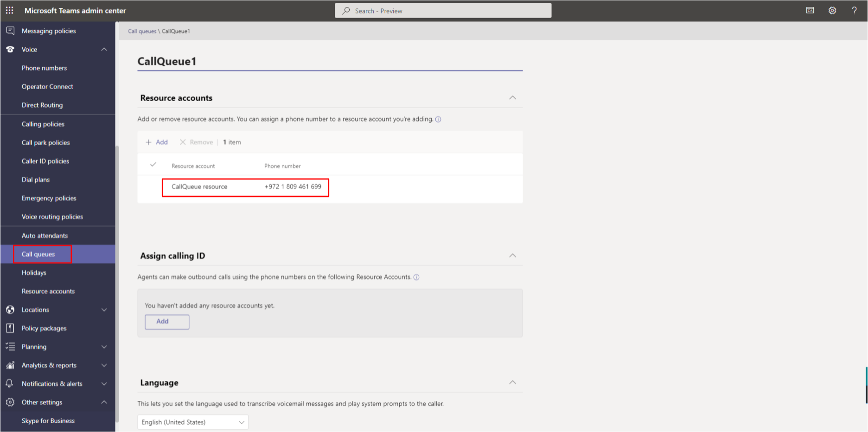This screenshot has width=868, height=432.
Task: Open the English (United States) language dropdown
Action: (x=193, y=422)
